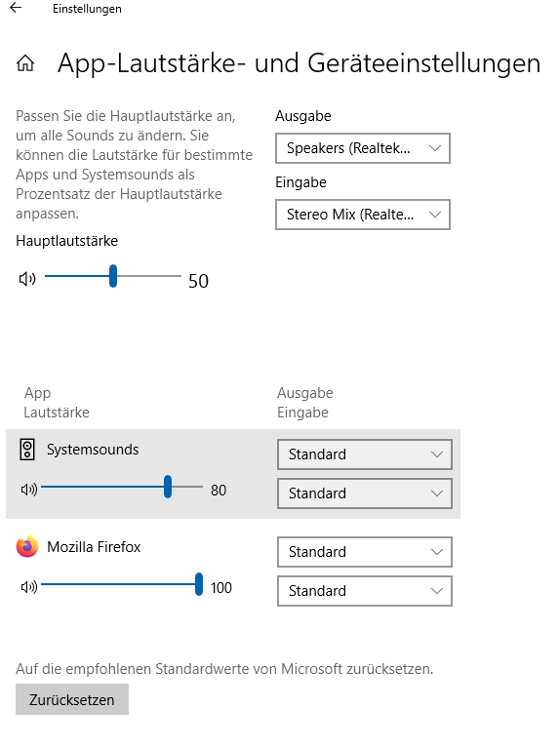Click the Systemsounds speaker box icon
The width and height of the screenshot is (560, 749).
tap(27, 450)
